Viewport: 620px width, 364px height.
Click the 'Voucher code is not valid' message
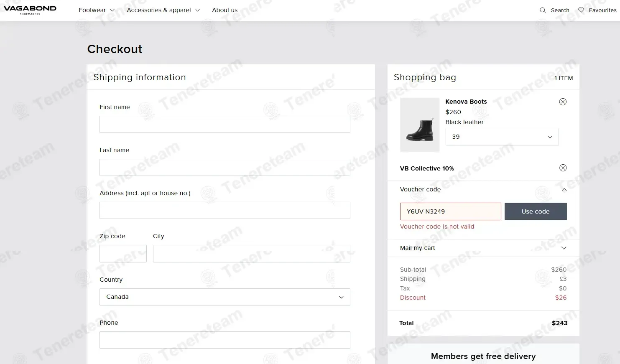[x=437, y=227]
